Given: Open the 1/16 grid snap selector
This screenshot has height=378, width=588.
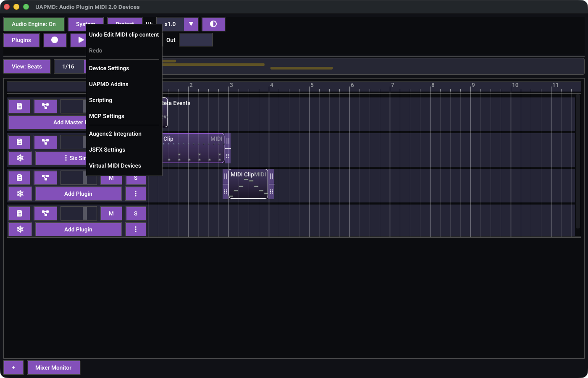Looking at the screenshot, I should 70,66.
